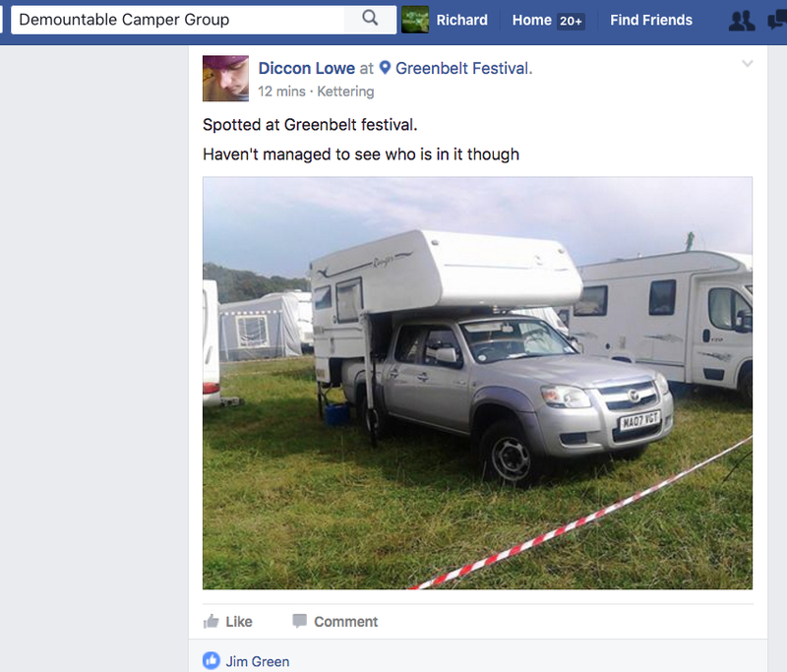Visit the Greenbelt Festival page link
This screenshot has height=672, width=787.
462,68
